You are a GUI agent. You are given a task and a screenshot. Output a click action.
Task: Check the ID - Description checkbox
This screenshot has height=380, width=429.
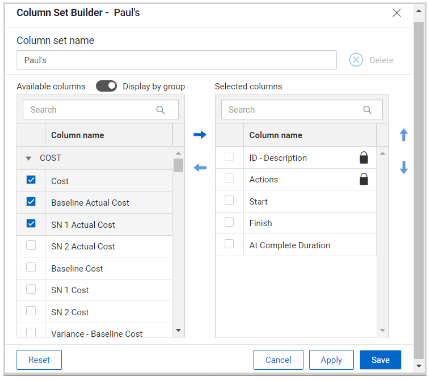click(x=229, y=157)
